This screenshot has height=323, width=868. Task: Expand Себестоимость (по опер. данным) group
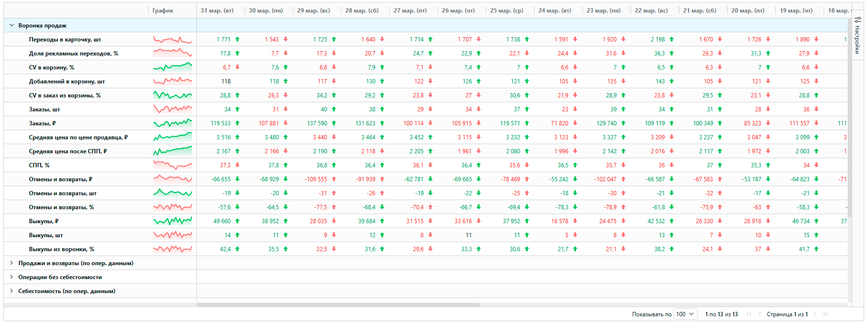12,291
